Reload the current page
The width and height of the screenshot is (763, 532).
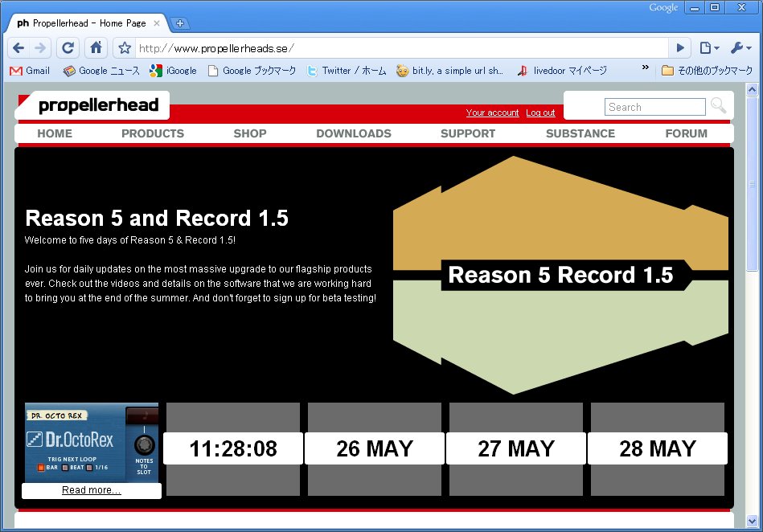pyautogui.click(x=68, y=47)
